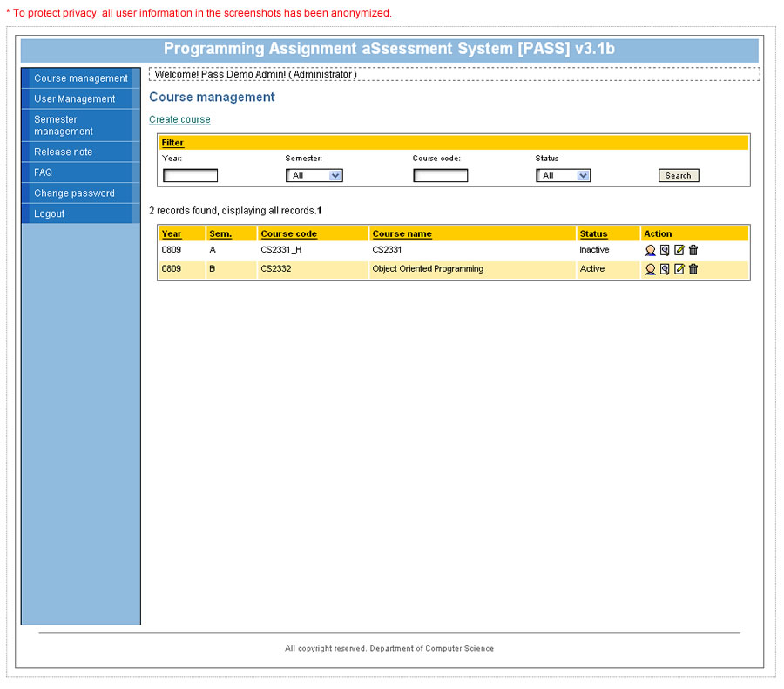Expand the Semester filter dropdown
The width and height of the screenshot is (784, 689).
point(314,176)
